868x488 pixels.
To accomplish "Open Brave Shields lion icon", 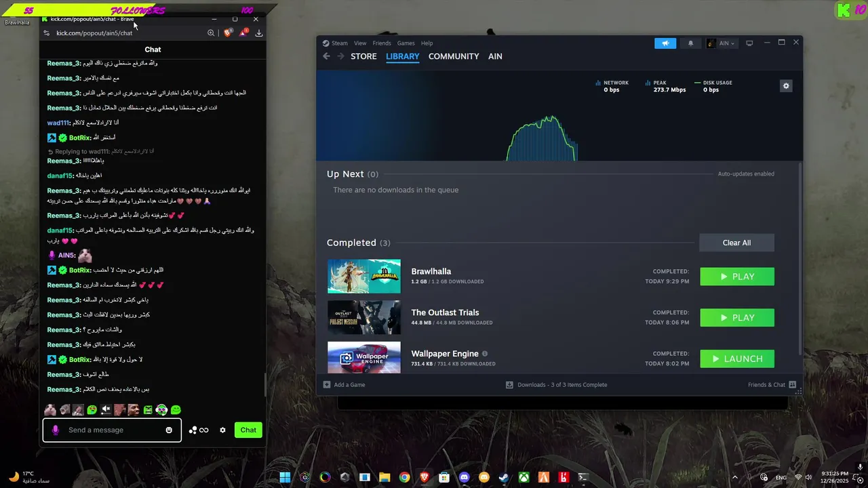I will [x=229, y=33].
